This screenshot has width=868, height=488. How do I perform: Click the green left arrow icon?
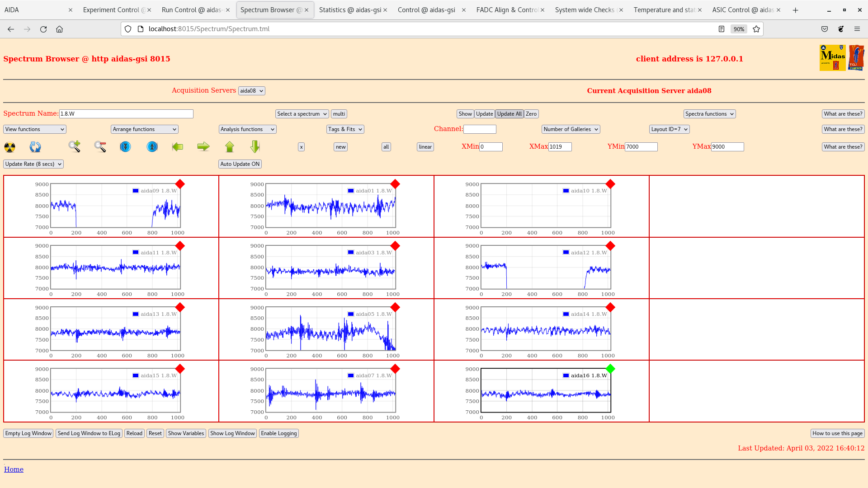[178, 147]
